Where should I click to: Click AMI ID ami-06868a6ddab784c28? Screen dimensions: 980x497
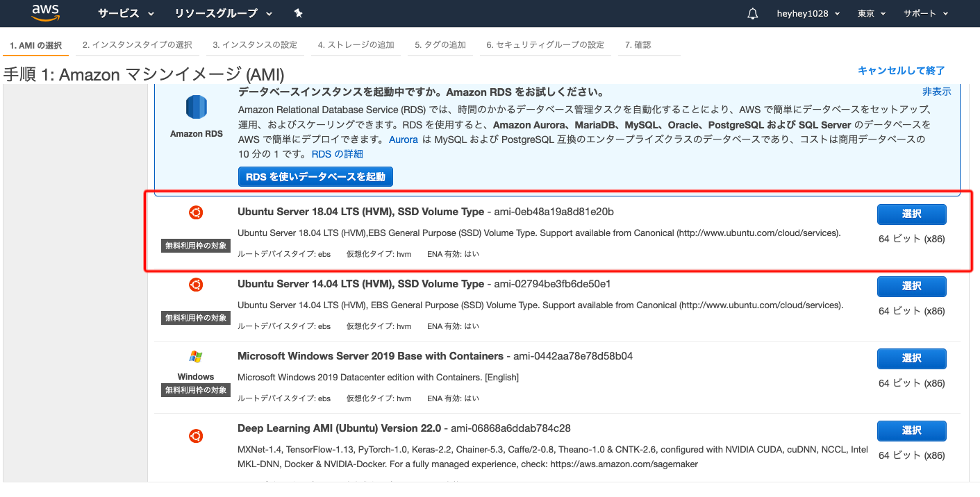click(x=510, y=428)
